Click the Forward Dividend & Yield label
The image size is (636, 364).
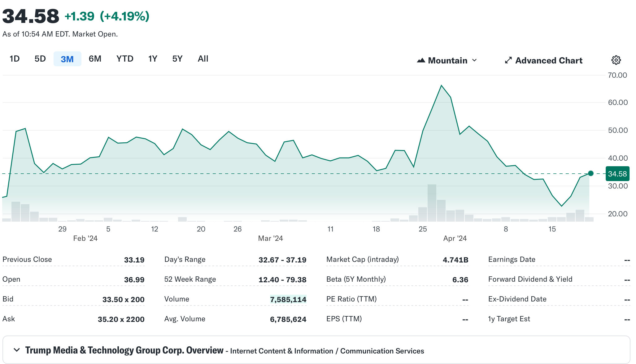[x=530, y=279]
